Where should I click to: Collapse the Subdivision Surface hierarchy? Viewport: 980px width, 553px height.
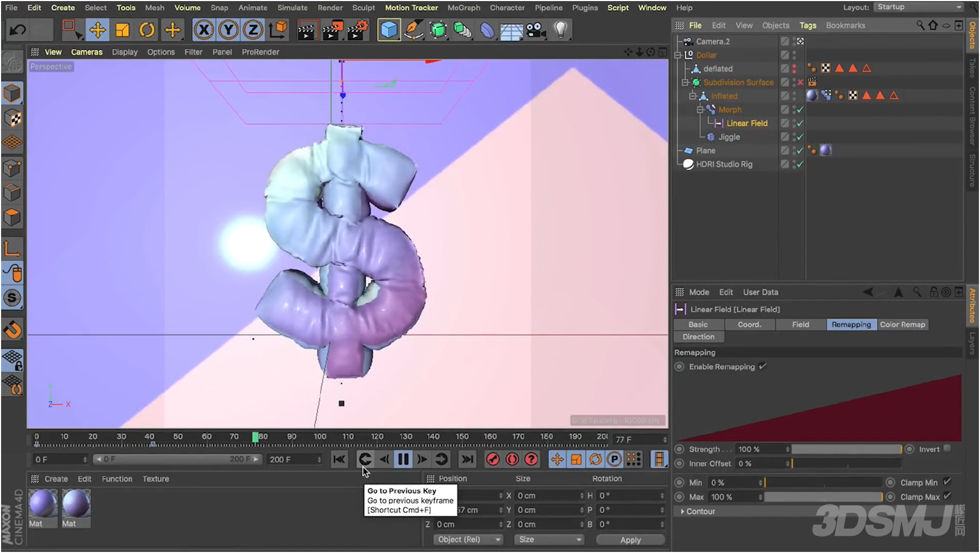[x=685, y=82]
